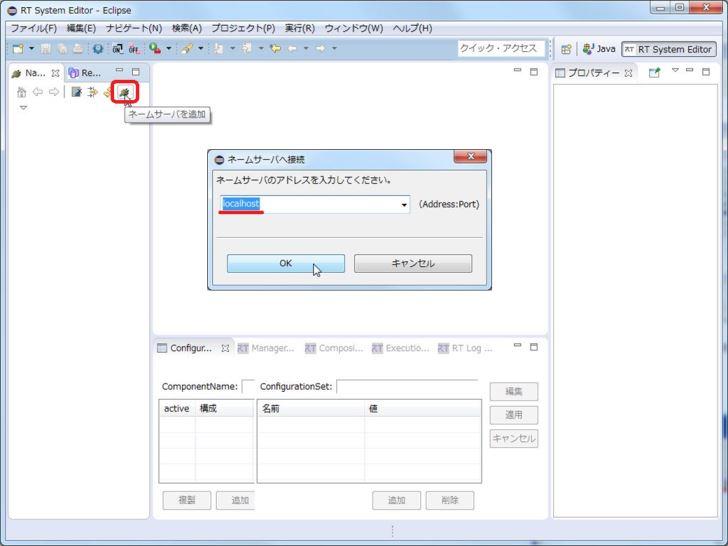
Task: Open the 検索(A) menu
Action: click(x=187, y=28)
